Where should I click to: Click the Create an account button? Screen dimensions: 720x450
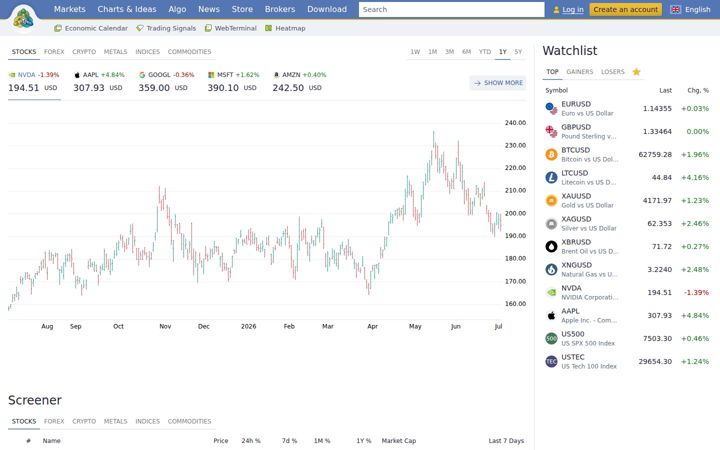[625, 9]
